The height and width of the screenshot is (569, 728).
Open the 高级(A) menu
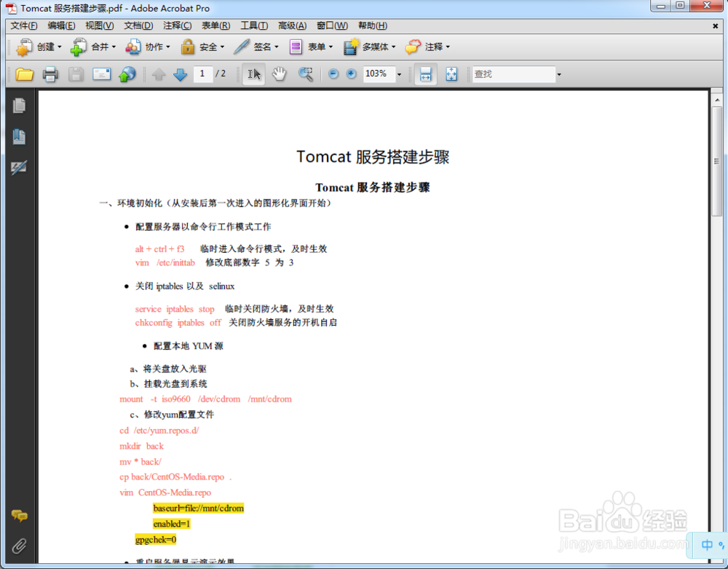pos(292,25)
